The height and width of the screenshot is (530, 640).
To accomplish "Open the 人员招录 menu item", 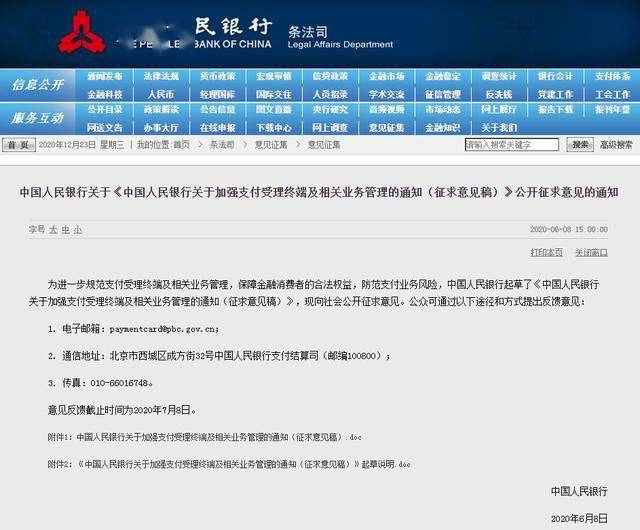I will 330,94.
